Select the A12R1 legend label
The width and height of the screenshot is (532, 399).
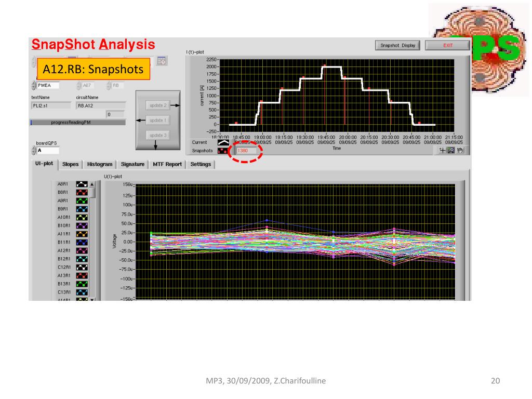[64, 250]
